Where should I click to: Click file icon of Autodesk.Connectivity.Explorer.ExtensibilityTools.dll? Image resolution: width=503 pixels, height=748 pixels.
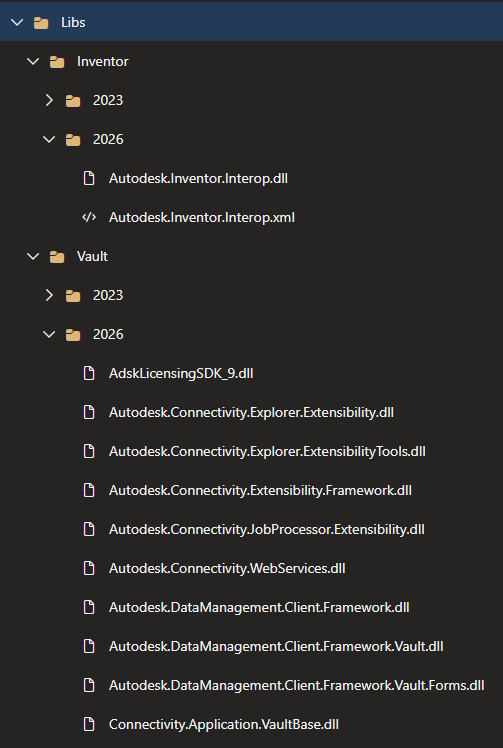tap(89, 451)
